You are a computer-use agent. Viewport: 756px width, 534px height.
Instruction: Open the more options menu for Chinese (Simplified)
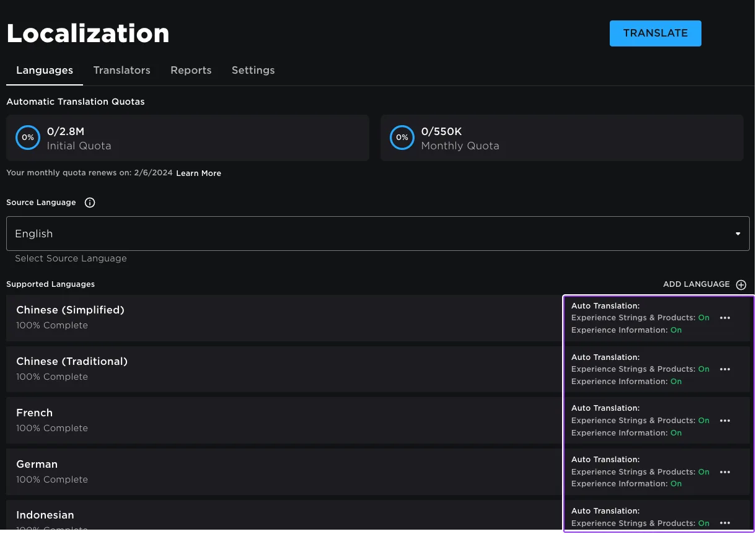[725, 318]
